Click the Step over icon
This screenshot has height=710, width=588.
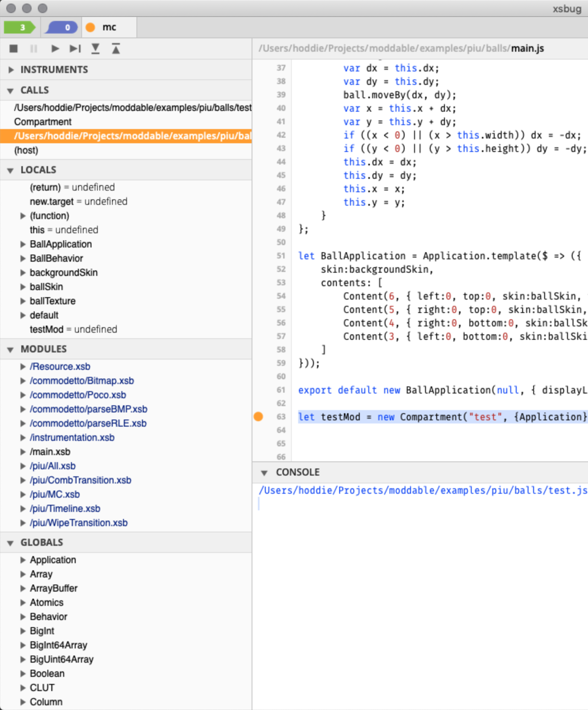(x=75, y=49)
